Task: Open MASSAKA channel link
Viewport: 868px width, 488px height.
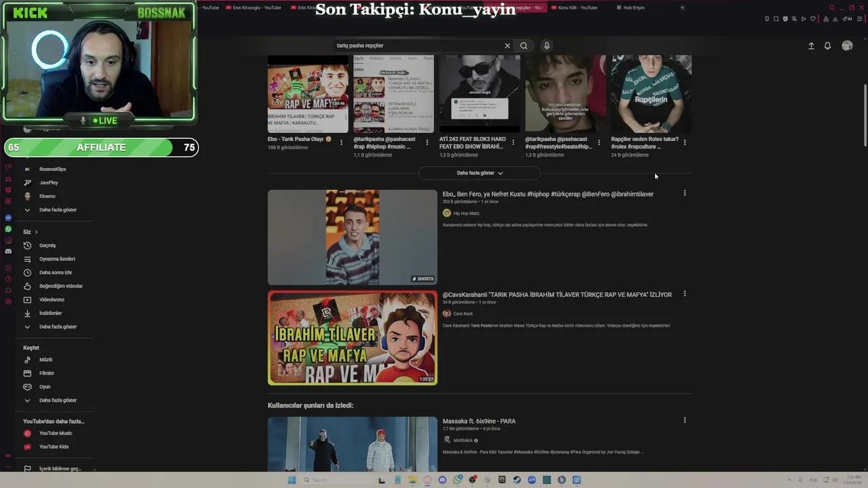Action: click(x=462, y=441)
